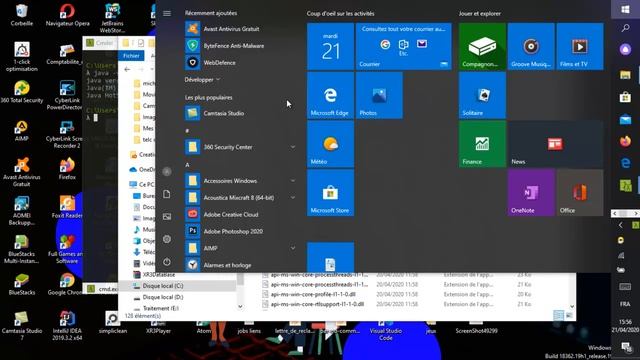Open the Corbeille desktop icon
This screenshot has height=360, width=640.
pyautogui.click(x=22, y=15)
